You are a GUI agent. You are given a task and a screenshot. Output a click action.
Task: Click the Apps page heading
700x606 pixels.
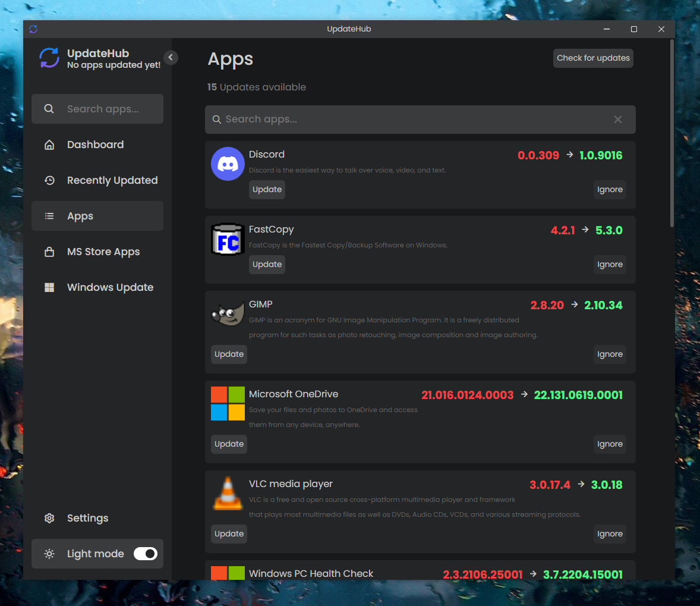click(231, 59)
